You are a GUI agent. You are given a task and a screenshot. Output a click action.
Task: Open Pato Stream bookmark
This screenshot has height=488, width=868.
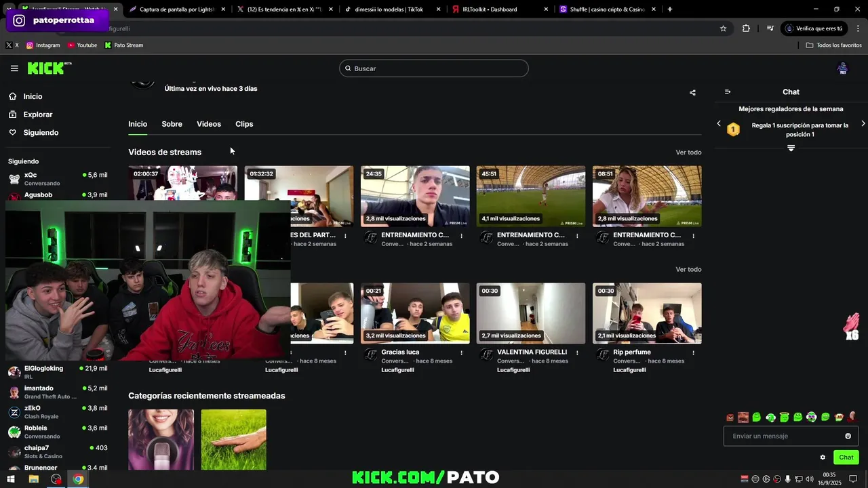pyautogui.click(x=123, y=45)
